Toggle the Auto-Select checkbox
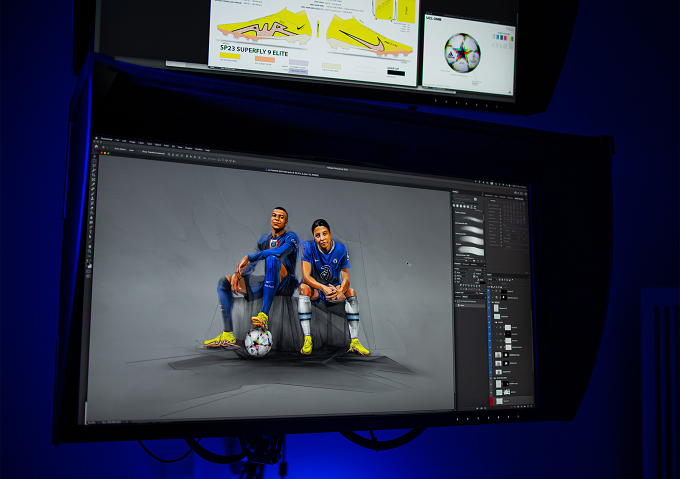680x479 pixels. (x=111, y=148)
